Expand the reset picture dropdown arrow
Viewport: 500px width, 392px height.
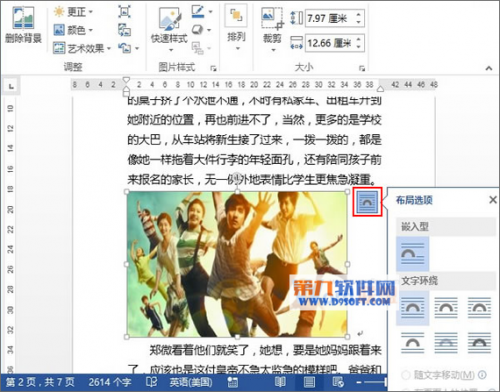[137, 49]
